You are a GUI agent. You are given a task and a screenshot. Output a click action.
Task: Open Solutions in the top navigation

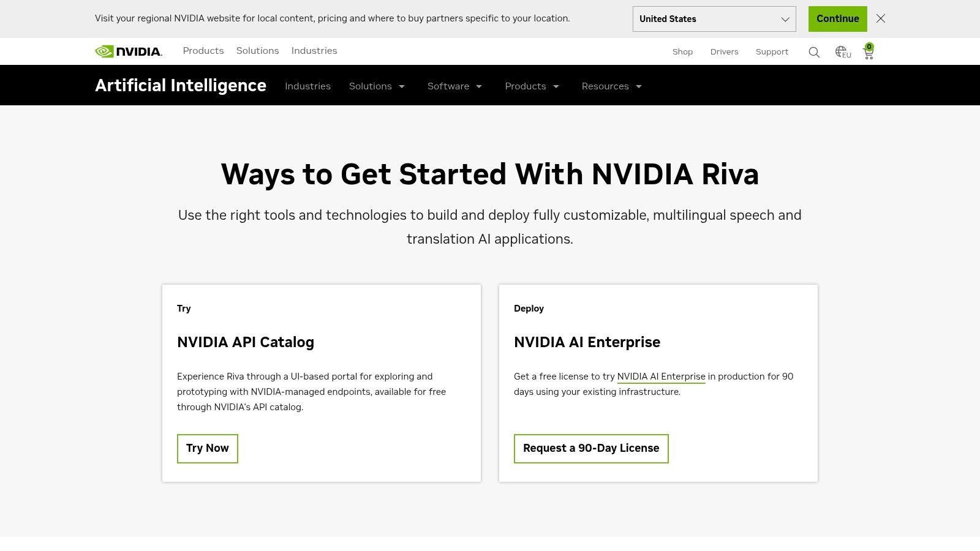pos(257,51)
